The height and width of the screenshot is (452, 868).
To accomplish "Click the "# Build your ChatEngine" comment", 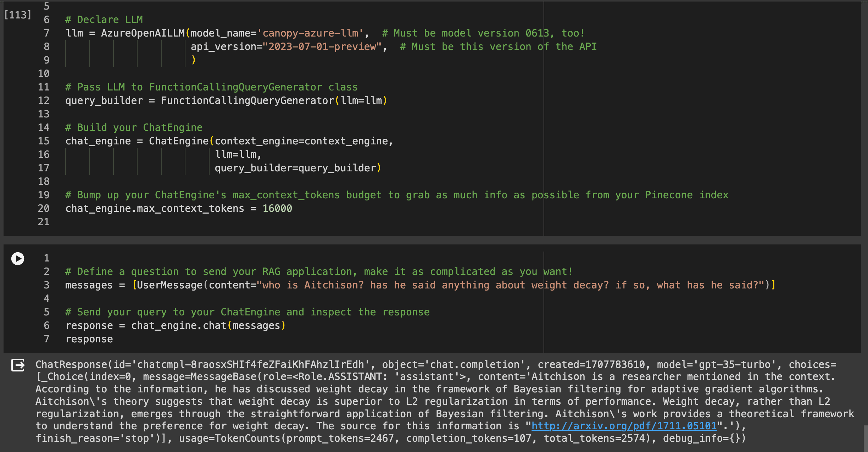I will click(134, 128).
